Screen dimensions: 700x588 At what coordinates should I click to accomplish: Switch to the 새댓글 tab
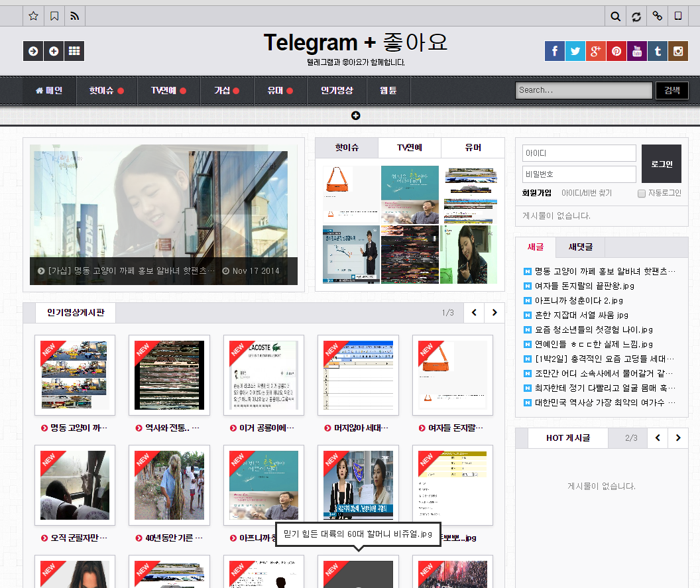point(581,247)
